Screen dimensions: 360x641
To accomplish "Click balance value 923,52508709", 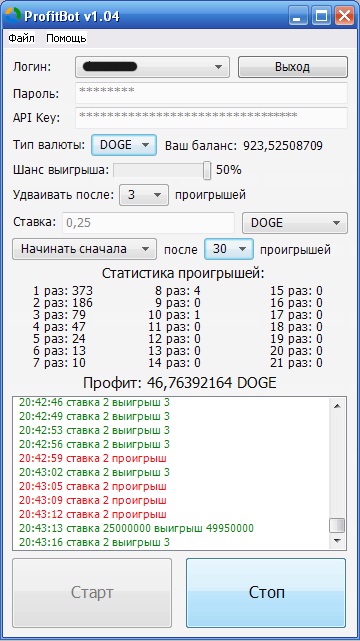I will click(283, 146).
